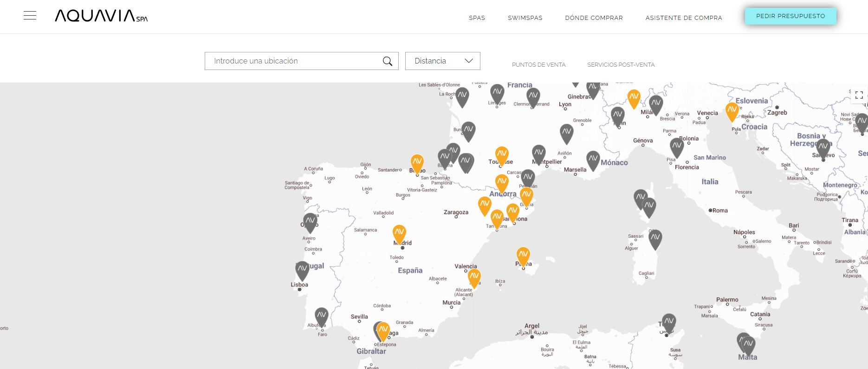Select the gray marker near Pisa
Image resolution: width=868 pixels, height=369 pixels.
point(677,148)
